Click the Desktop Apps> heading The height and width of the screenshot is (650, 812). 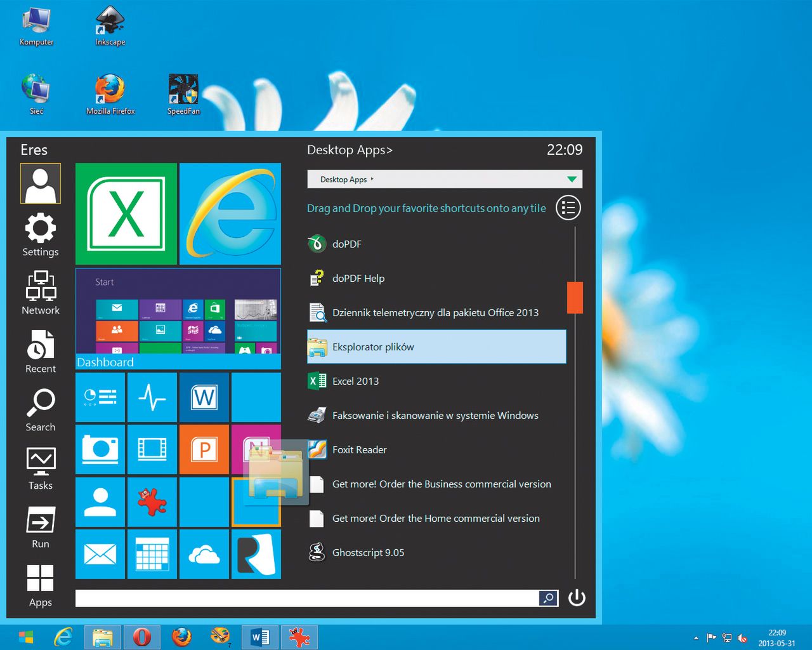350,150
